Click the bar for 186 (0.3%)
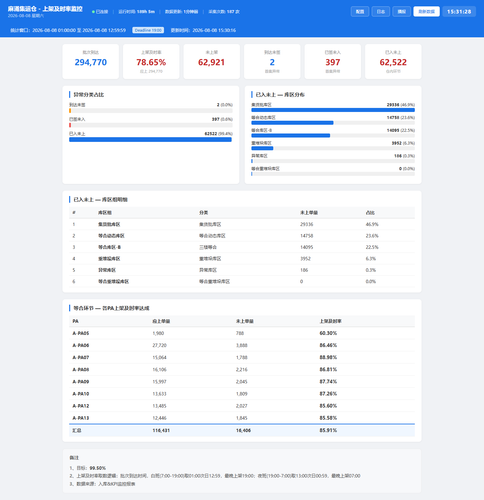The image size is (484, 500). click(252, 161)
